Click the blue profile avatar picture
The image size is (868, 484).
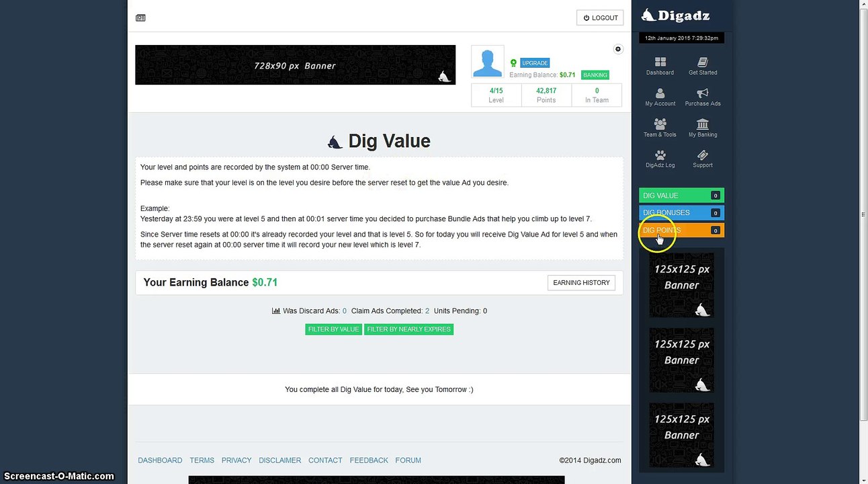click(x=488, y=62)
